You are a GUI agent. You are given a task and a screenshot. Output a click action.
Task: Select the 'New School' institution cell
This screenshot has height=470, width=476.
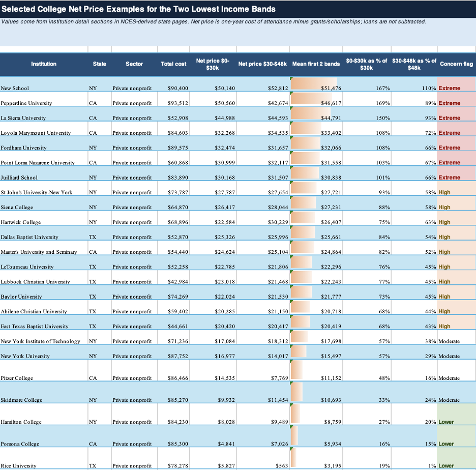pos(44,84)
